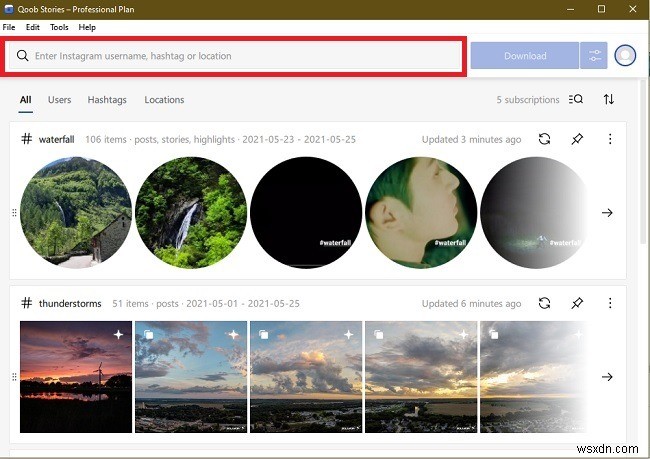Image resolution: width=650 pixels, height=459 pixels.
Task: Show next thunderstorms items with arrow
Action: pos(607,377)
